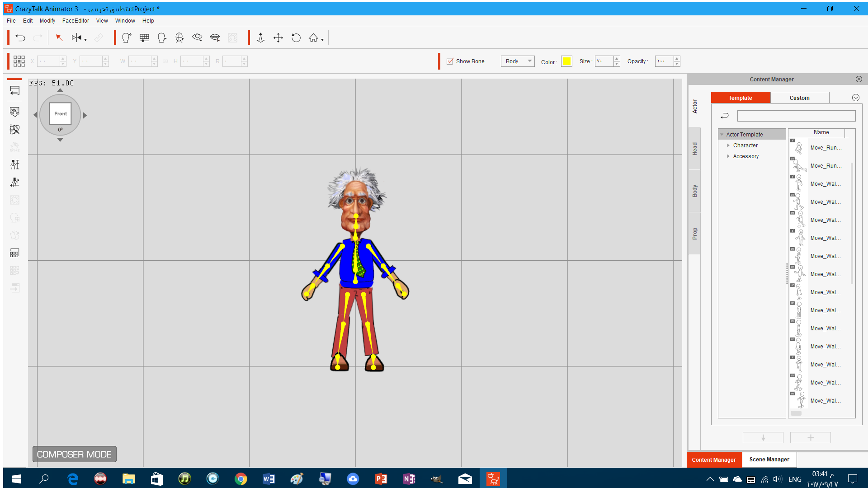This screenshot has width=868, height=488.
Task: Open the Mirror tool dropdown arrow
Action: [85, 40]
